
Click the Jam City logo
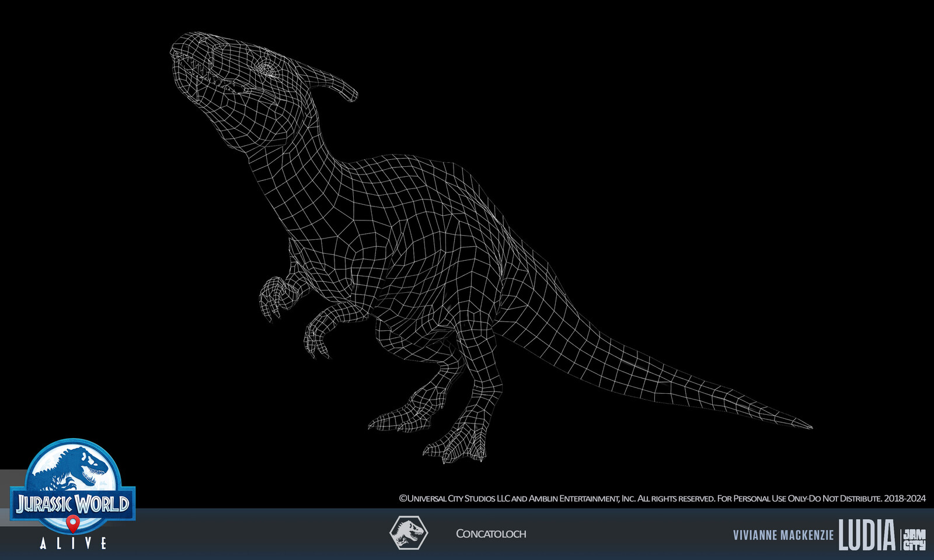click(914, 540)
